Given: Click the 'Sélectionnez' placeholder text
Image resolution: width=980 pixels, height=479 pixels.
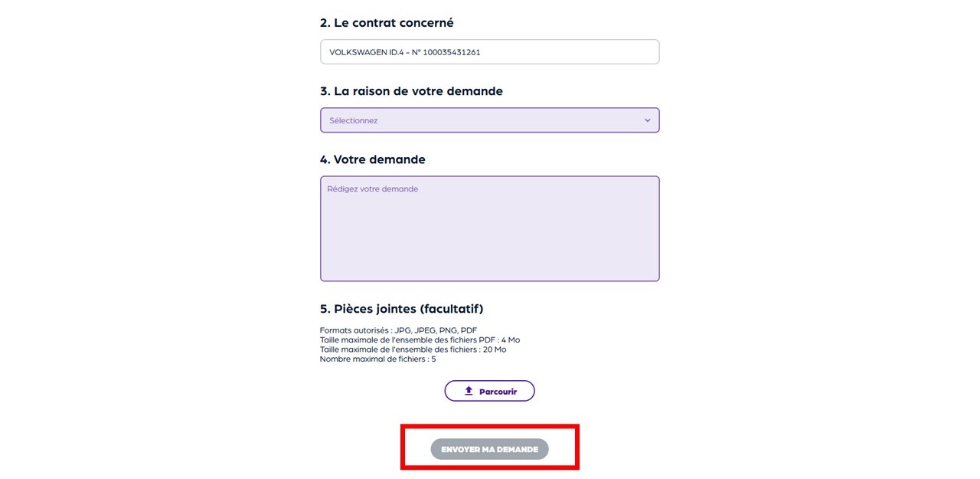Looking at the screenshot, I should [354, 120].
